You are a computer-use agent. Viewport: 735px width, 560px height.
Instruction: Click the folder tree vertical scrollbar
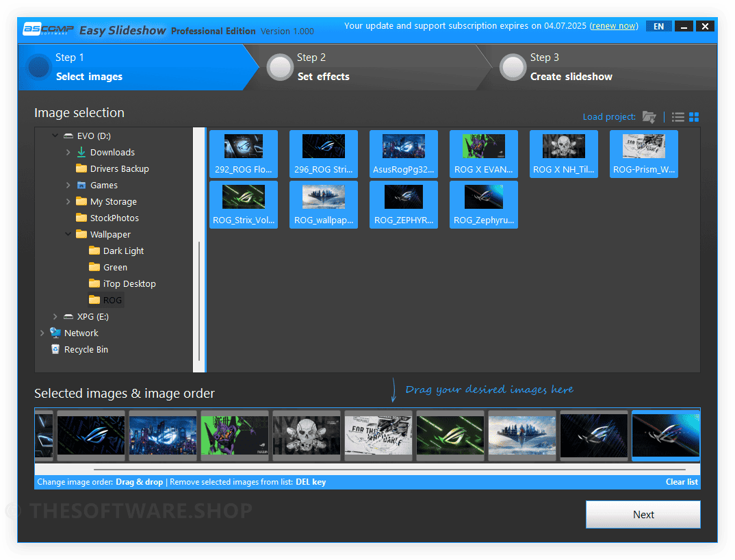click(199, 300)
